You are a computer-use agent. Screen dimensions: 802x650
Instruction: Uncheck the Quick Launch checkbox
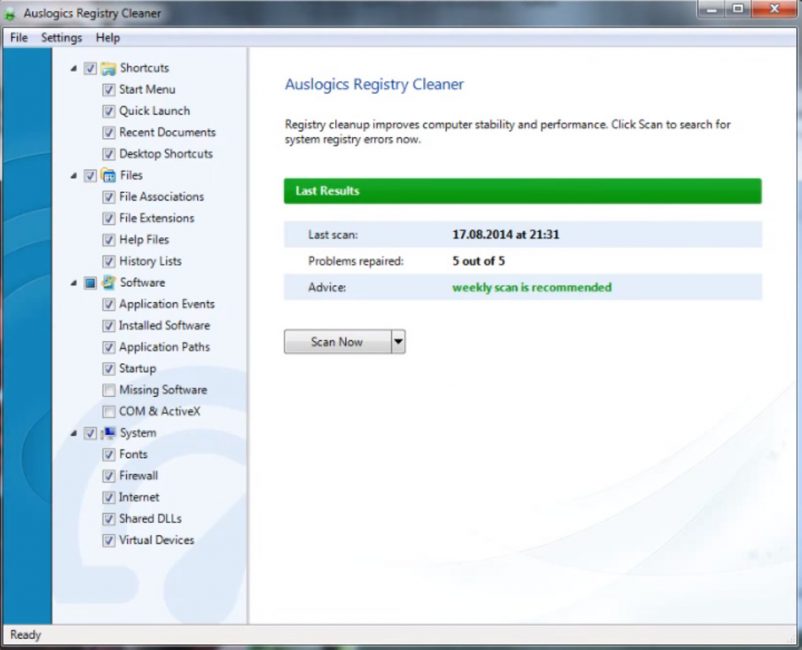[108, 111]
